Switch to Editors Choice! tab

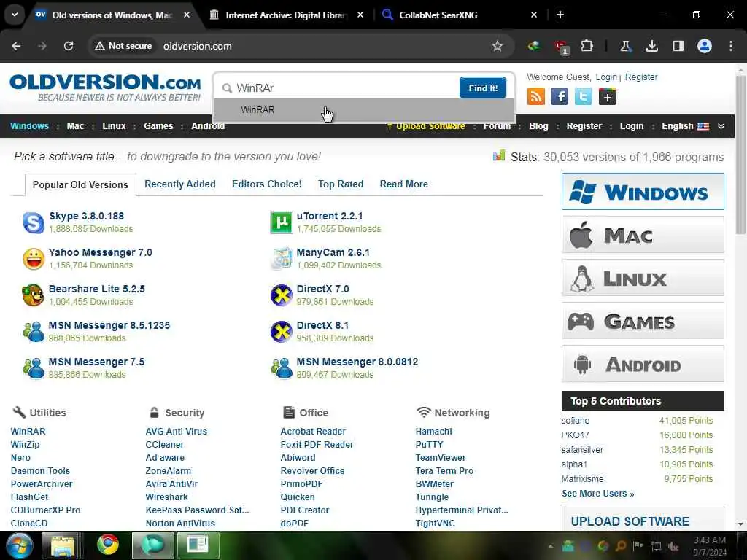267,184
